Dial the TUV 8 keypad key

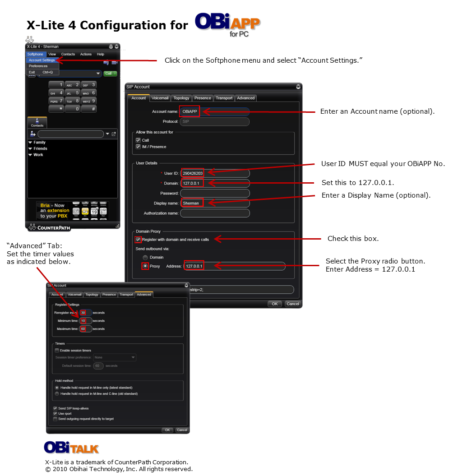point(73,101)
